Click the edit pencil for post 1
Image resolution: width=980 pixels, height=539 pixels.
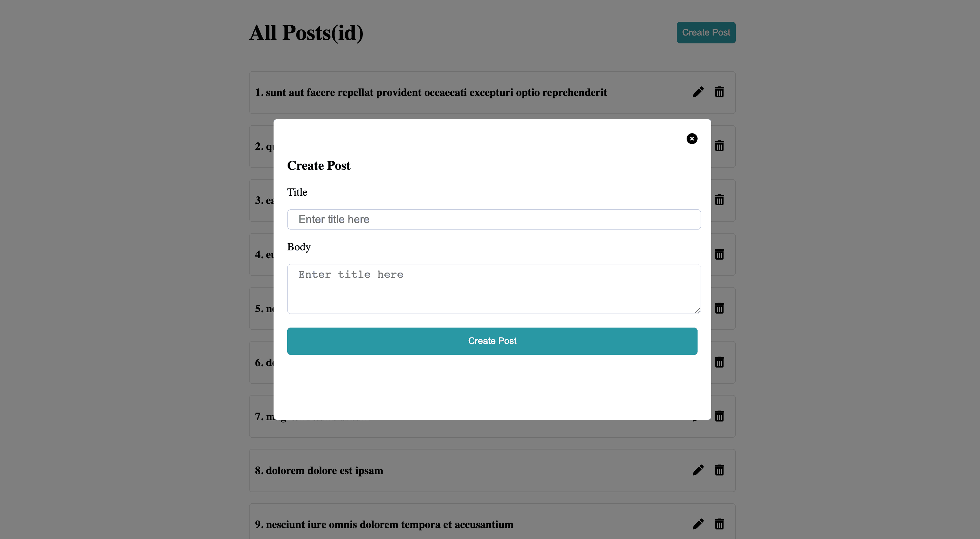(698, 92)
